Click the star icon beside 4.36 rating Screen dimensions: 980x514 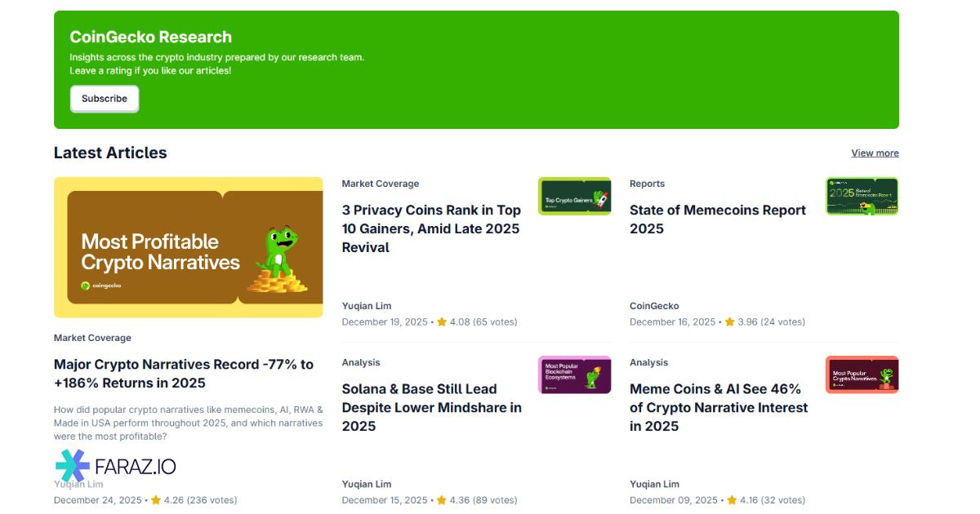(x=442, y=500)
